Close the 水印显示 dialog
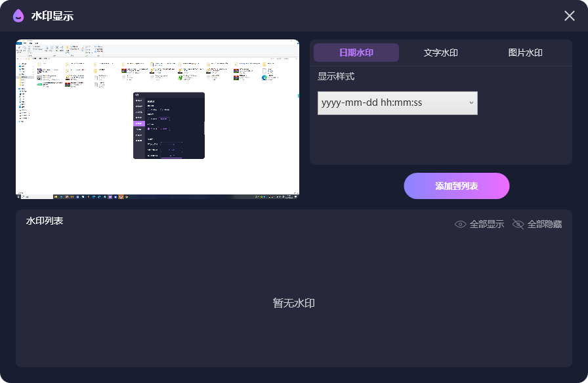This screenshot has width=588, height=383. pos(569,16)
